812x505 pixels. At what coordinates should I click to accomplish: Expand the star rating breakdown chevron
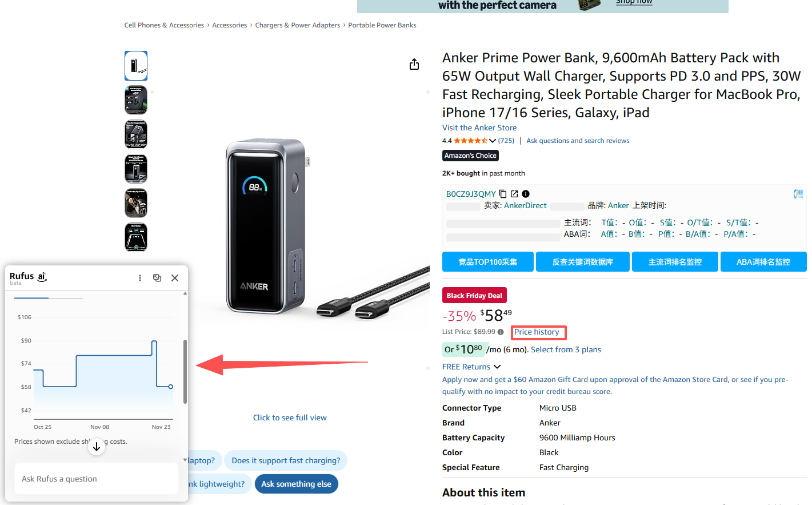click(493, 141)
